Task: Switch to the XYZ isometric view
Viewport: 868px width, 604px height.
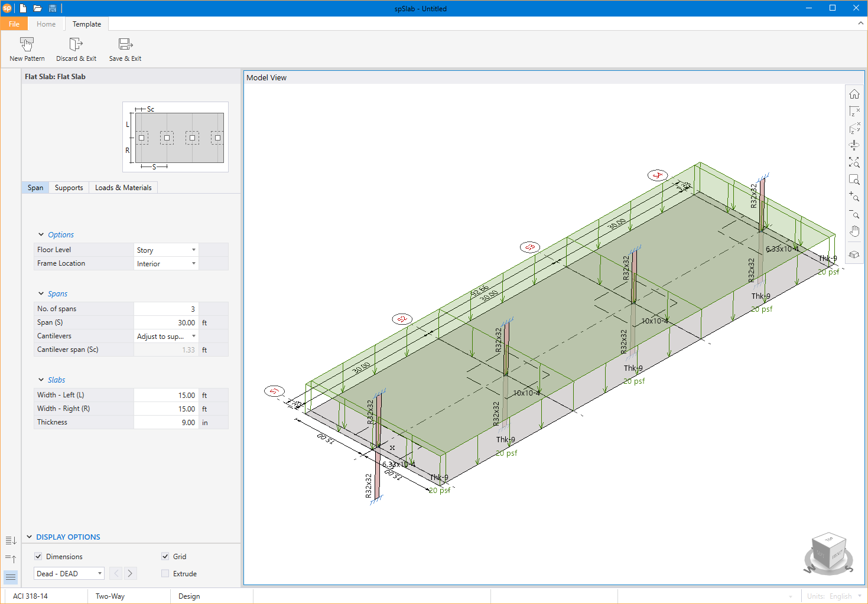Action: tap(854, 128)
